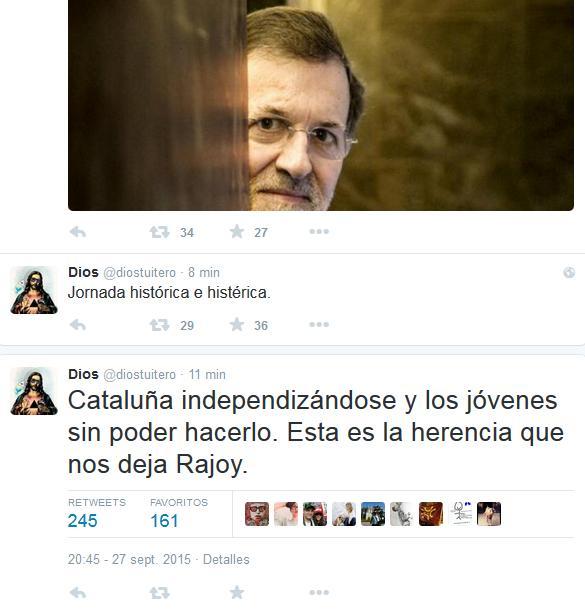This screenshot has height=610, width=585.
Task: Favorite the Cataluña independizándose tweet
Action: pos(237,592)
